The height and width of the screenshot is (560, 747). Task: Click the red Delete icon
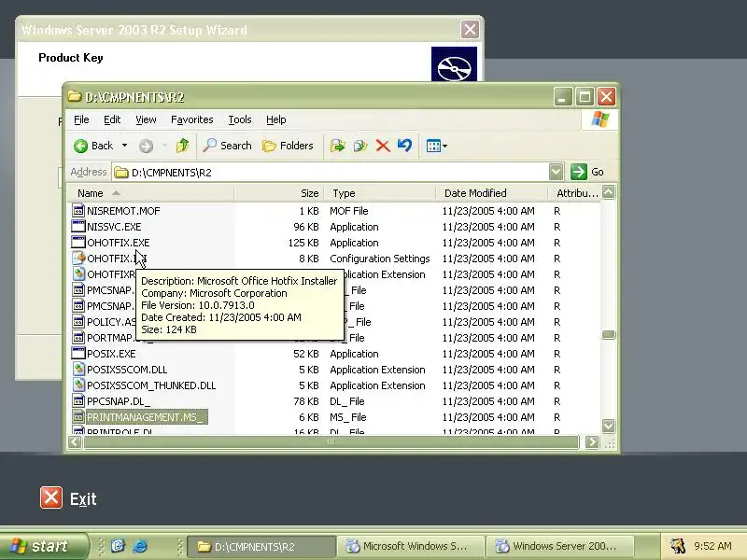(383, 146)
